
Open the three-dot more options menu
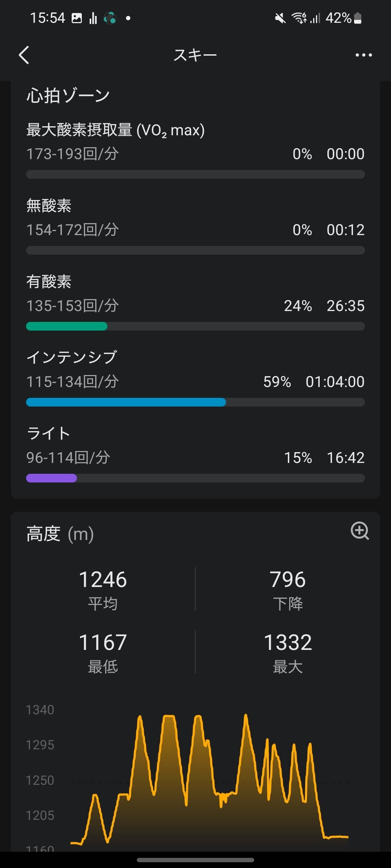click(x=363, y=55)
